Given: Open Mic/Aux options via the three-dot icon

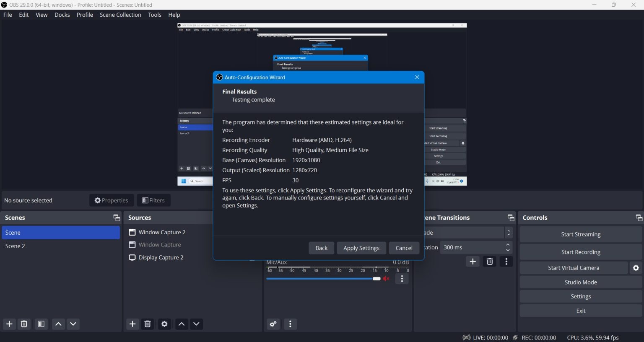Looking at the screenshot, I should point(401,278).
